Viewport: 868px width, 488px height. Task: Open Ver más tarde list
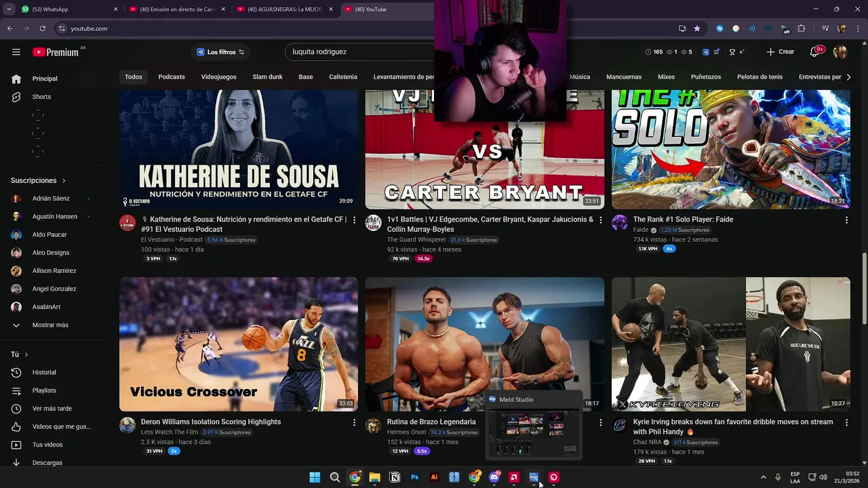[52, 409]
